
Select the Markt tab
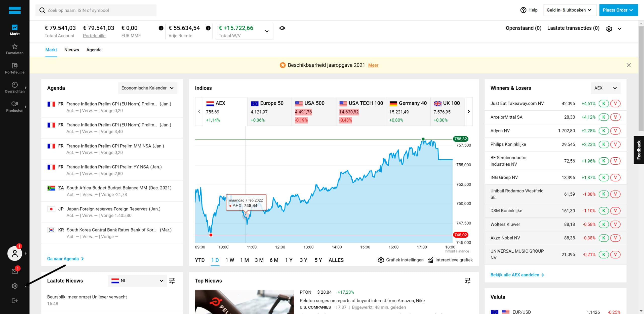point(51,50)
